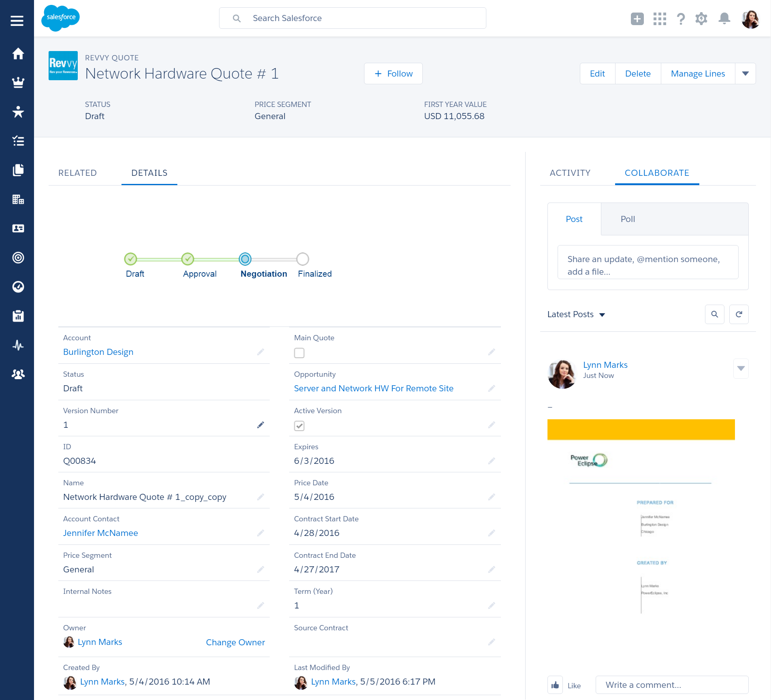Search the feed with magnifier icon

click(714, 314)
